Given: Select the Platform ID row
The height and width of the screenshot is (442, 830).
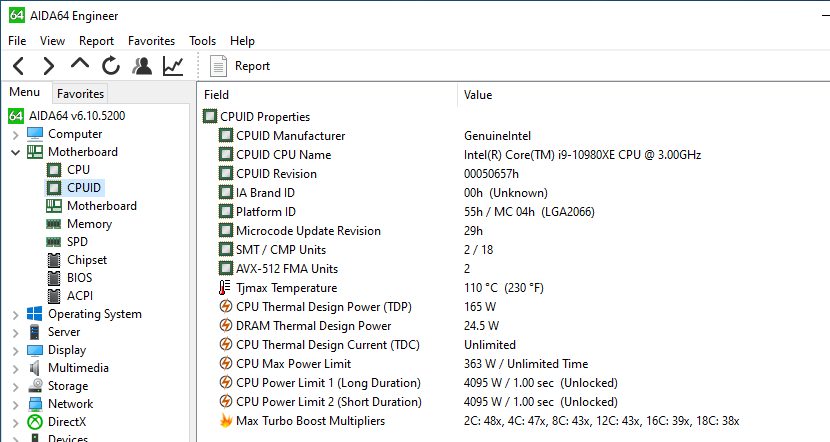Looking at the screenshot, I should pos(266,212).
